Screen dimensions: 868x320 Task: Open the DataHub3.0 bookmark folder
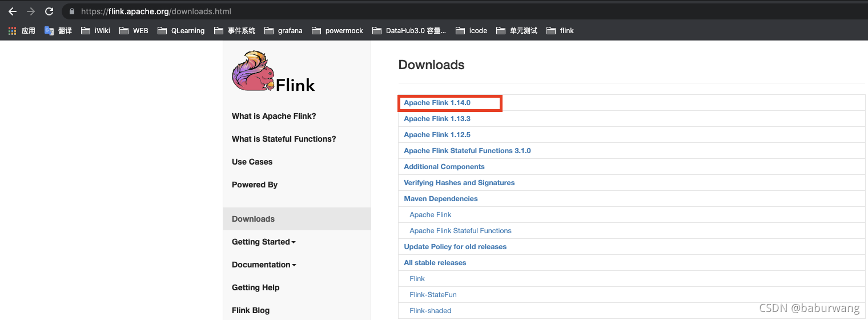pos(409,31)
